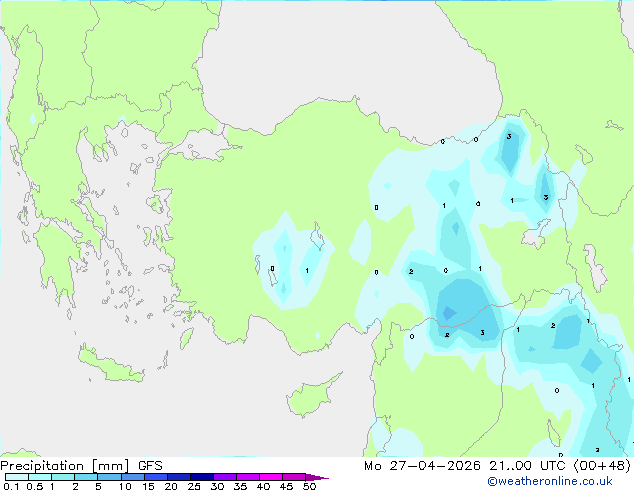The height and width of the screenshot is (490, 634).
Task: Click the 10–15 mm legend swatch
Action: tap(132, 477)
